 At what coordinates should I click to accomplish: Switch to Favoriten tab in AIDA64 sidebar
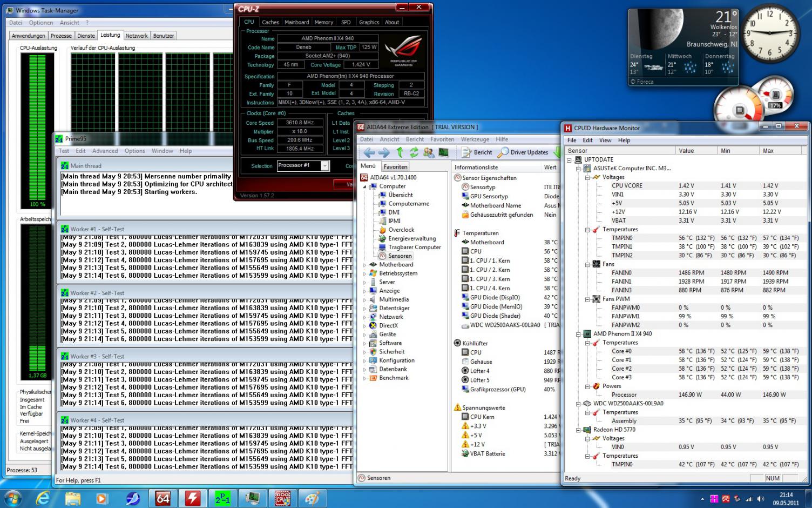tap(395, 167)
